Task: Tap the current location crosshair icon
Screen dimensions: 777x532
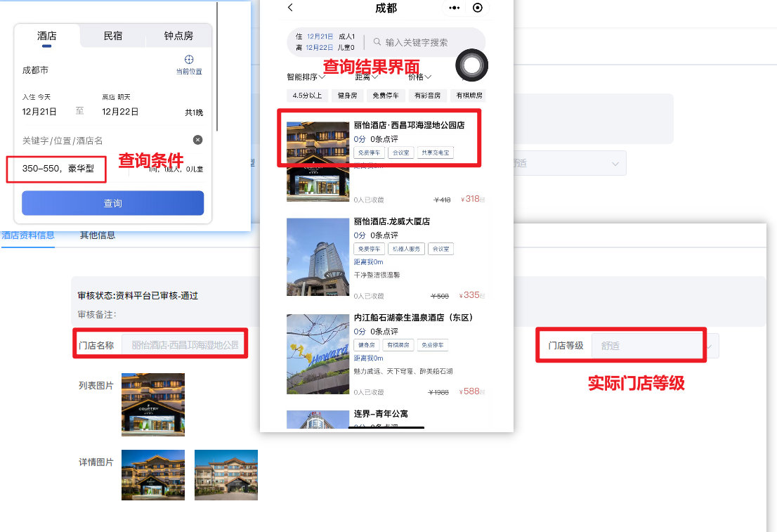Action: pos(189,60)
